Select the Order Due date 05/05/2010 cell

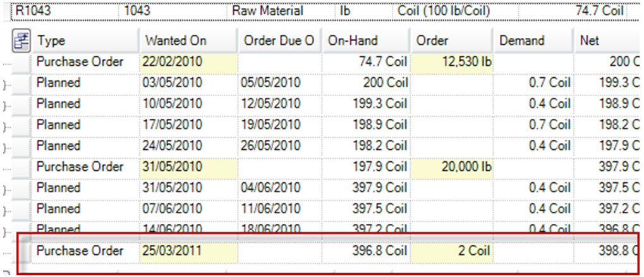pos(278,83)
